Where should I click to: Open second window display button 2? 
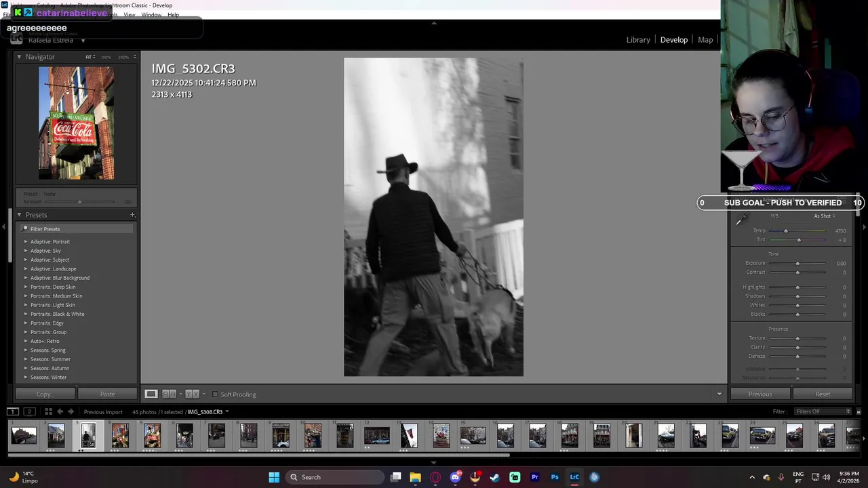click(29, 411)
